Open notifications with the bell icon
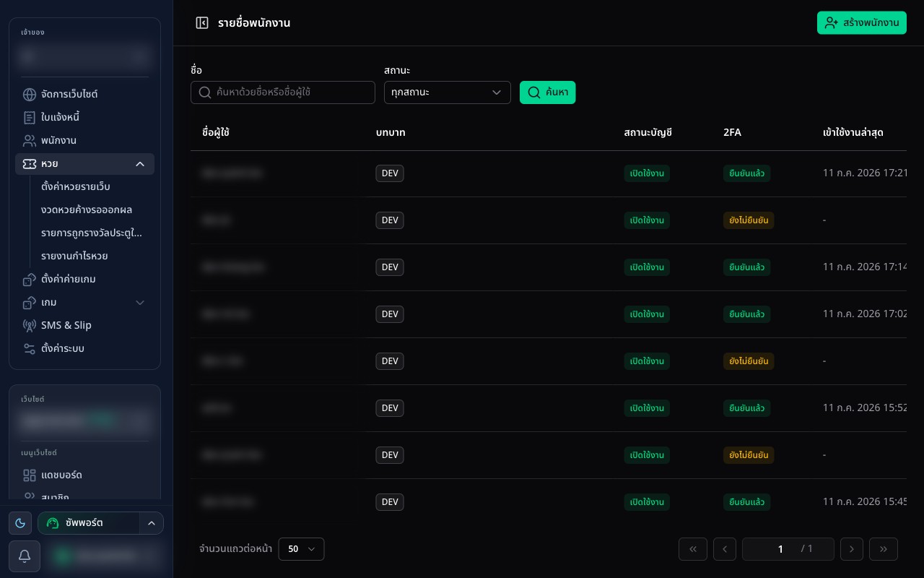The height and width of the screenshot is (578, 924). point(24,556)
